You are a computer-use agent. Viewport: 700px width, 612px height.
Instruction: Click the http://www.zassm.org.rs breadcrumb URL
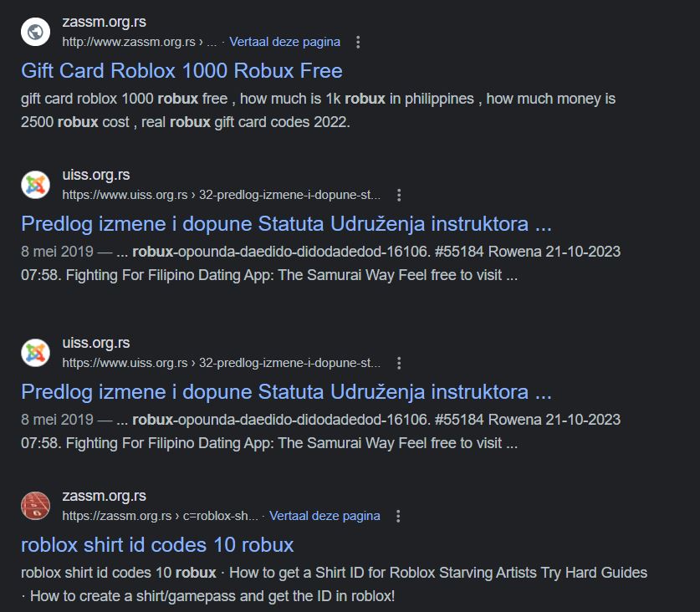(140, 42)
